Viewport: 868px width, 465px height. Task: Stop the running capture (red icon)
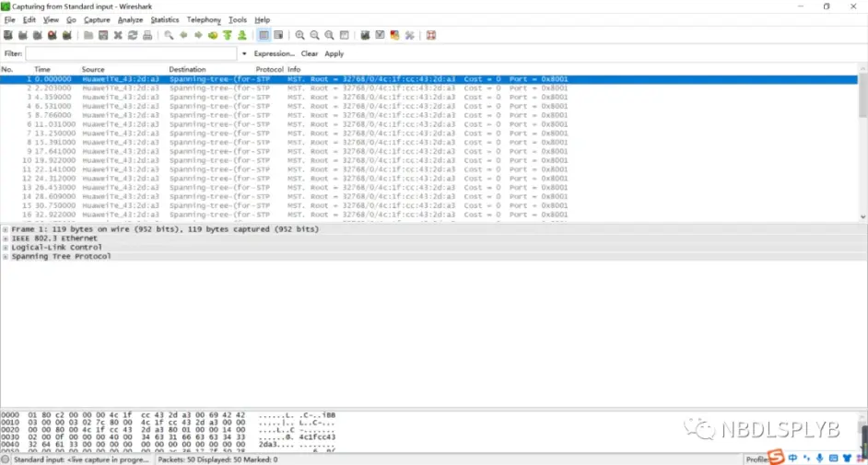[x=52, y=35]
